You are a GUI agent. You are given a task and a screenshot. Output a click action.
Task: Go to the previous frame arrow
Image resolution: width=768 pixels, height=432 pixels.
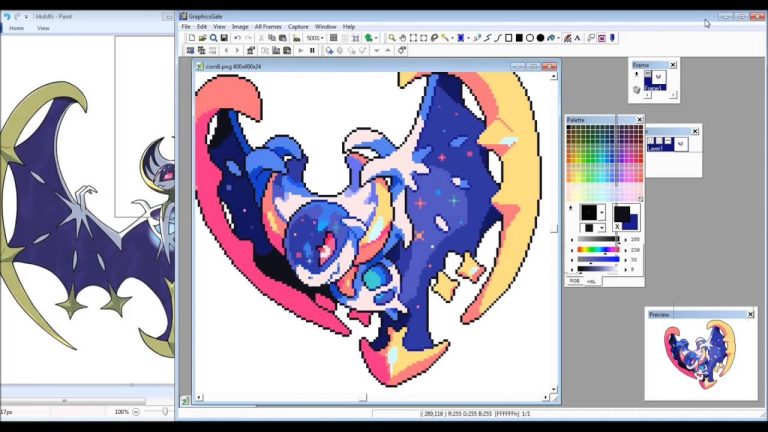tap(226, 50)
